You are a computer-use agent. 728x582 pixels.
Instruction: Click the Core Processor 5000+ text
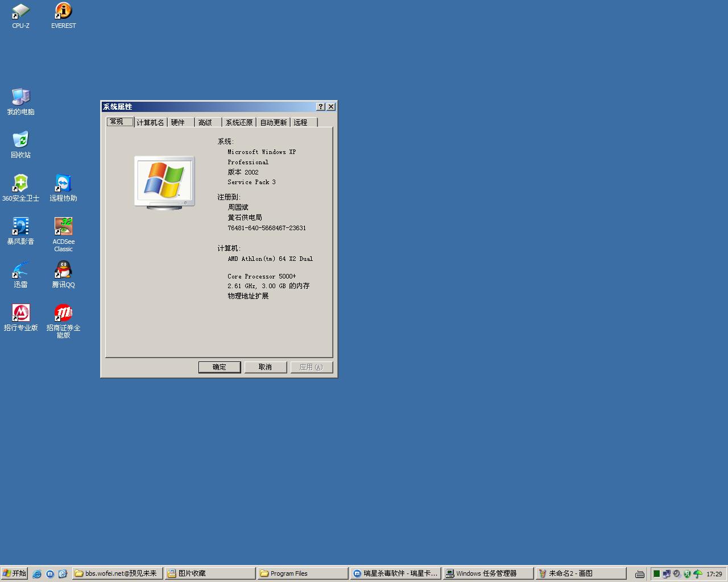click(262, 277)
